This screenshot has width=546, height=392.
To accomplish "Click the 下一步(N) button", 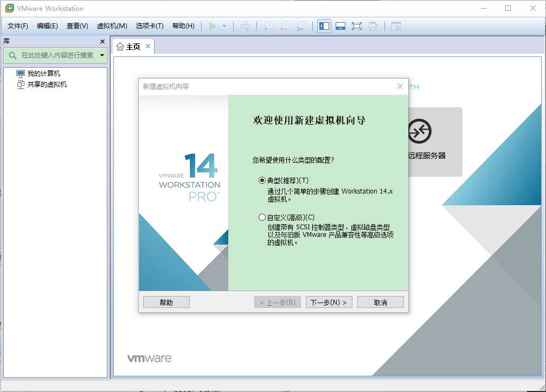I will tap(329, 302).
